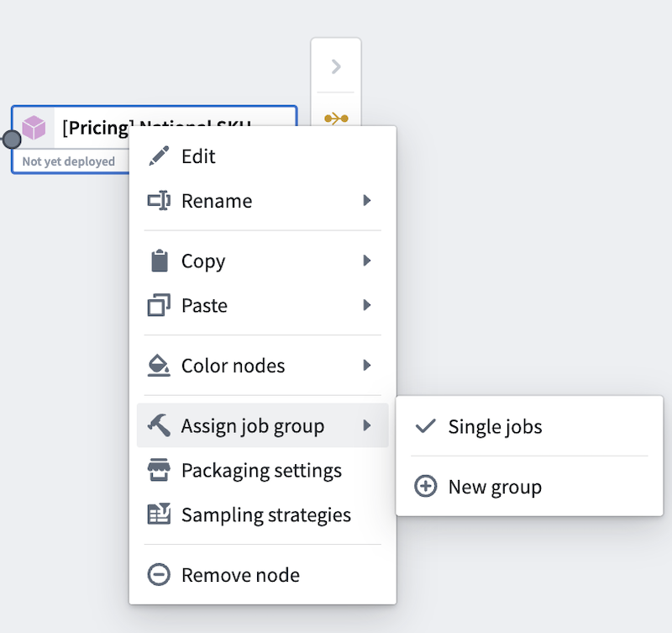Image resolution: width=672 pixels, height=633 pixels.
Task: Click the node's gray input connector dot
Action: [12, 140]
